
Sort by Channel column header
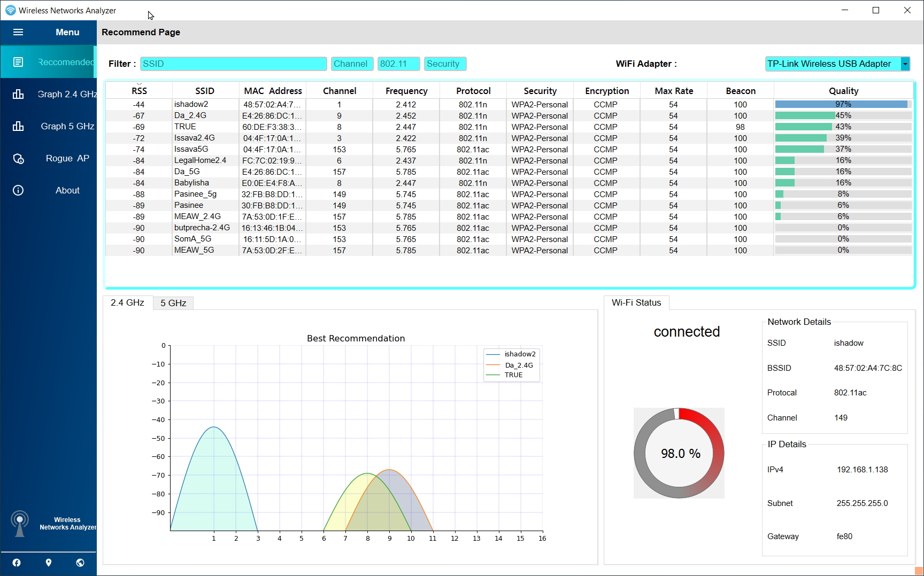pyautogui.click(x=340, y=91)
